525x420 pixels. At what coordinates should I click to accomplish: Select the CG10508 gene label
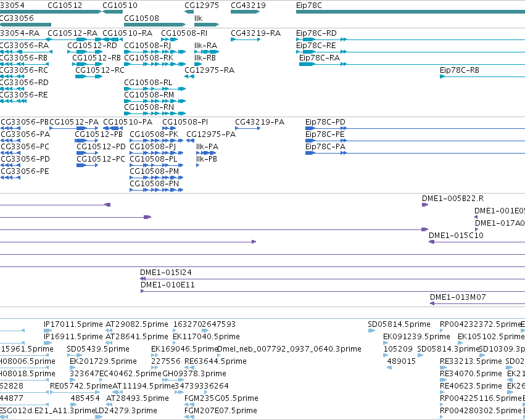[x=141, y=18]
